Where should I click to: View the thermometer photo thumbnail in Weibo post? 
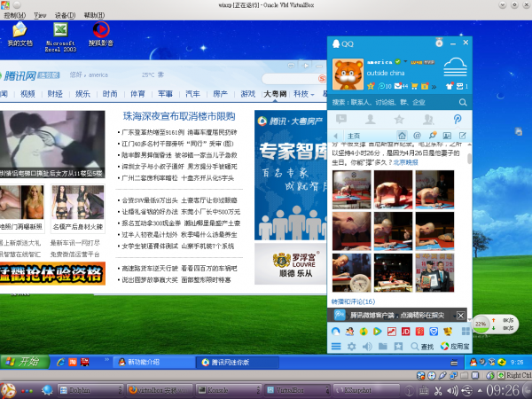(x=351, y=272)
